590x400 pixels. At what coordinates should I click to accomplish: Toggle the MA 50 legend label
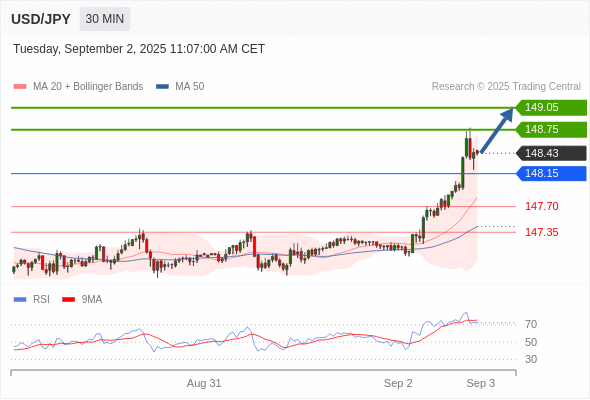(x=190, y=87)
